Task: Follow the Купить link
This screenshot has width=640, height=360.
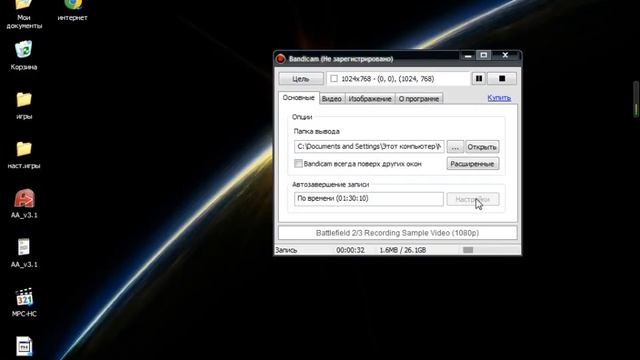Action: pyautogui.click(x=499, y=98)
